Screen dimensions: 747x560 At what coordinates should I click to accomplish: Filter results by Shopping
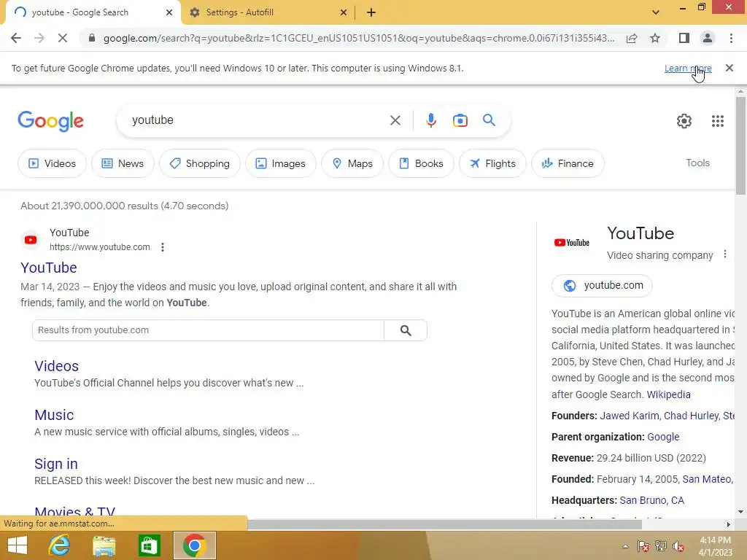click(200, 163)
